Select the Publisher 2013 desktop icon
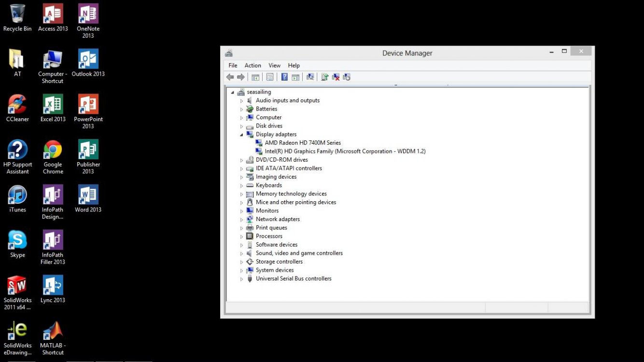Screen dimensions: 644x362 [x=88, y=157]
